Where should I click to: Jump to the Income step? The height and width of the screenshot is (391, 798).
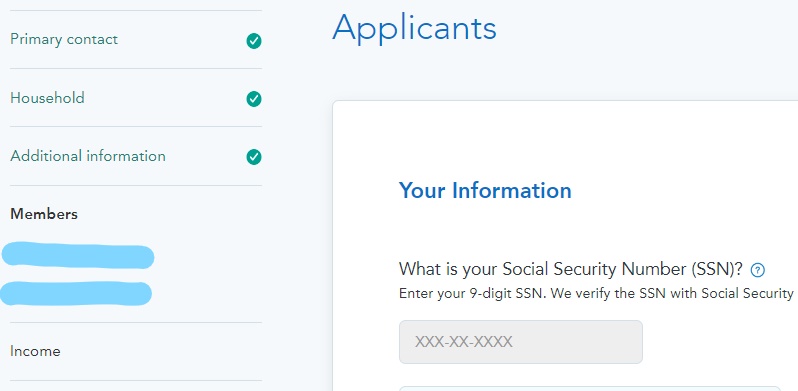tap(35, 351)
